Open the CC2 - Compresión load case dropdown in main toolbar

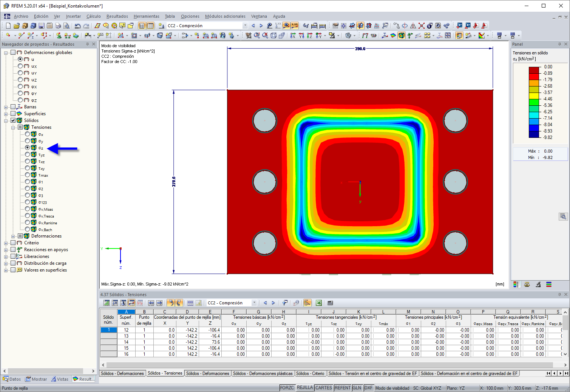245,26
